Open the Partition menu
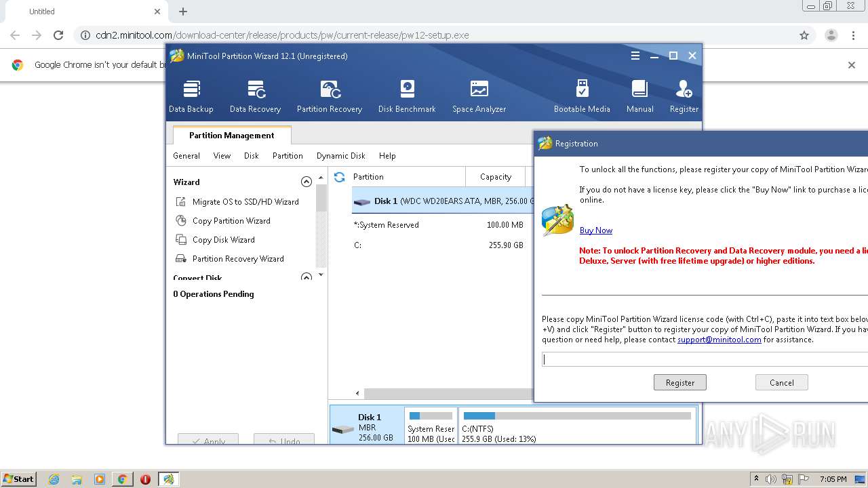The width and height of the screenshot is (868, 488). coord(288,156)
